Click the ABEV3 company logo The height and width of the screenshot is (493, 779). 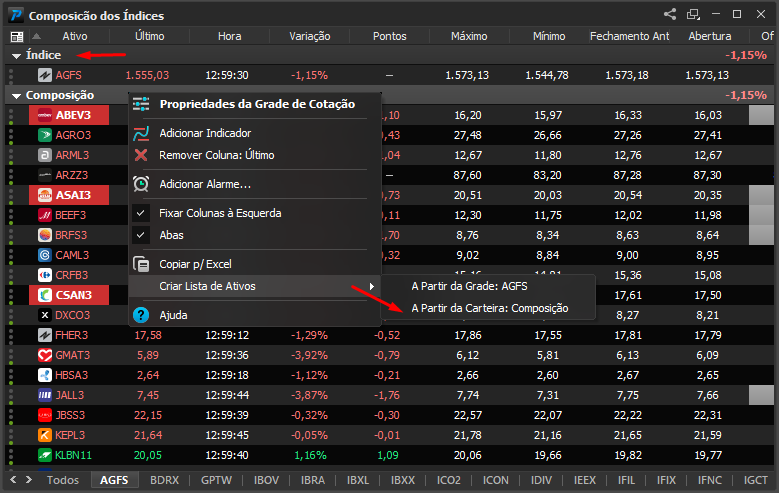45,115
